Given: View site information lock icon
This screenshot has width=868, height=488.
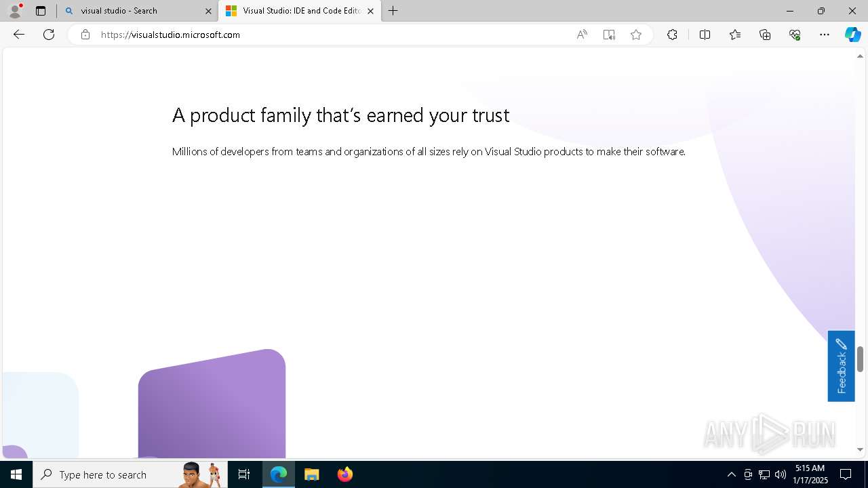Looking at the screenshot, I should [x=85, y=35].
